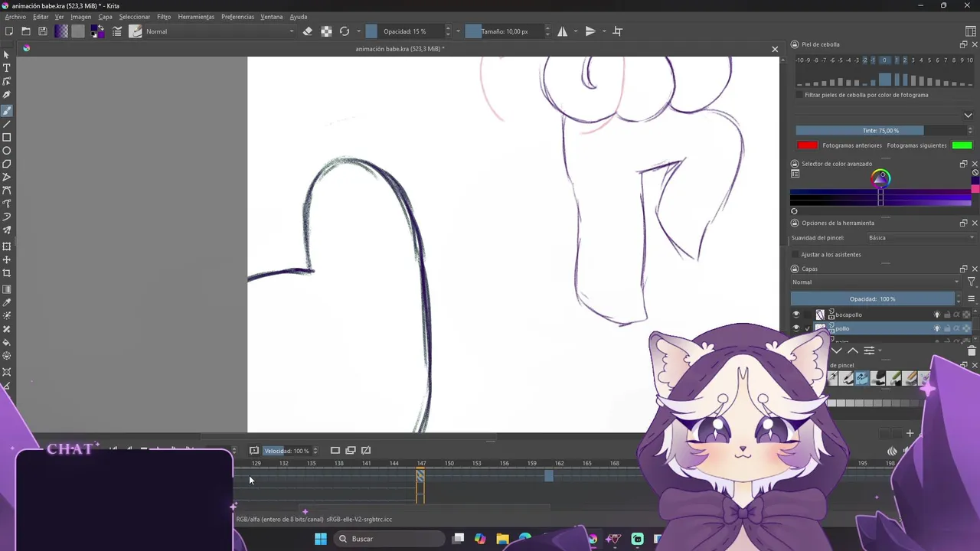Hide the pollo layer

(796, 328)
